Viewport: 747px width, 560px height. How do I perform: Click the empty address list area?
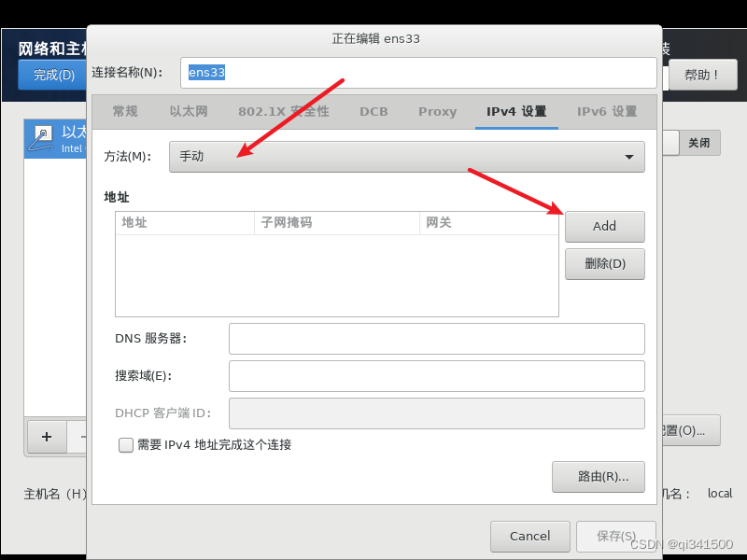click(337, 275)
